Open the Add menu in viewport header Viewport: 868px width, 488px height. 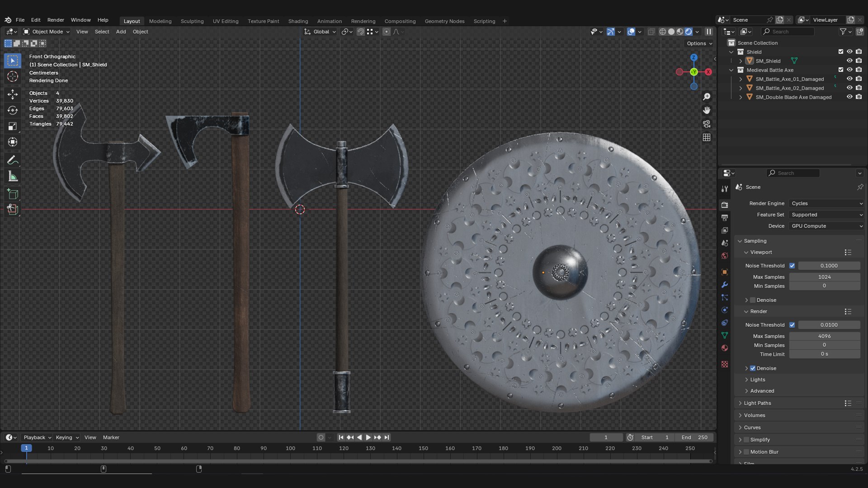pyautogui.click(x=121, y=32)
